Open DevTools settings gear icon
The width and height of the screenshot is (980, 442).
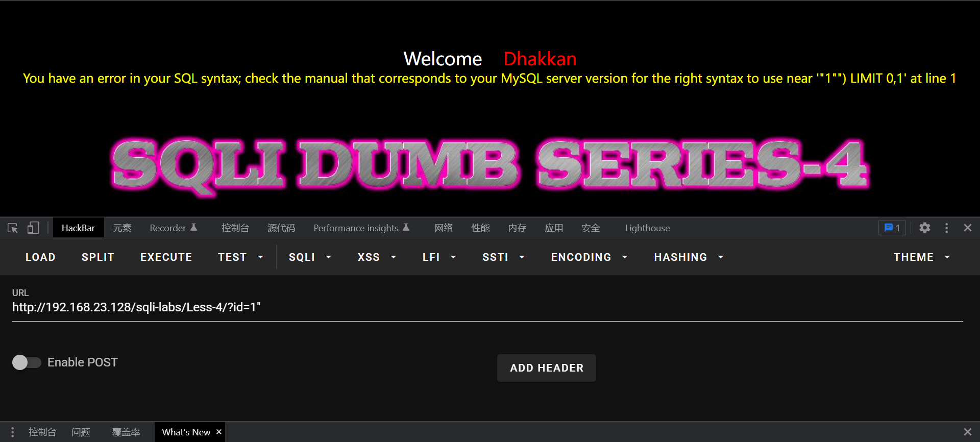tap(924, 228)
